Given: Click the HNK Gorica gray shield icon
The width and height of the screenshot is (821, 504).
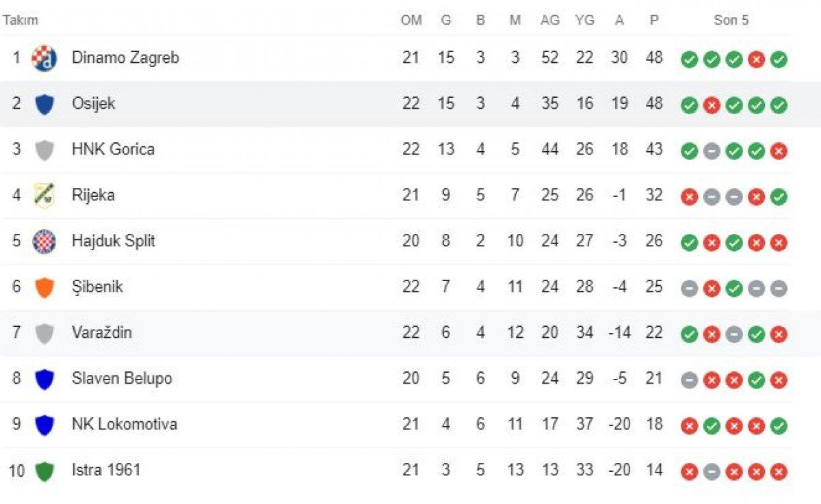Looking at the screenshot, I should click(44, 150).
